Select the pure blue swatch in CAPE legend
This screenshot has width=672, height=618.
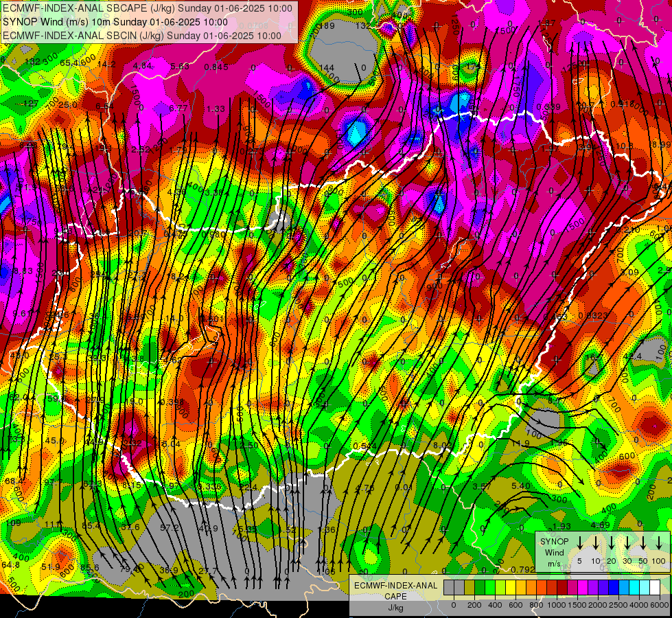[x=613, y=588]
